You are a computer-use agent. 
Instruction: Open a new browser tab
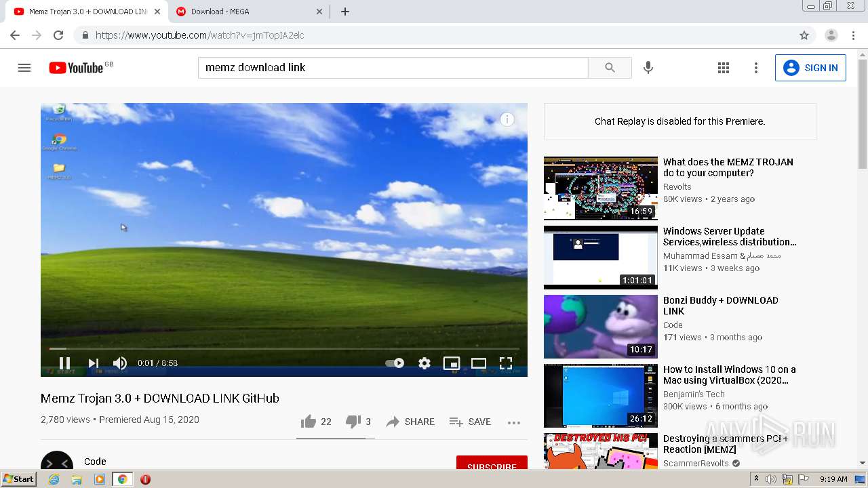pyautogui.click(x=345, y=12)
